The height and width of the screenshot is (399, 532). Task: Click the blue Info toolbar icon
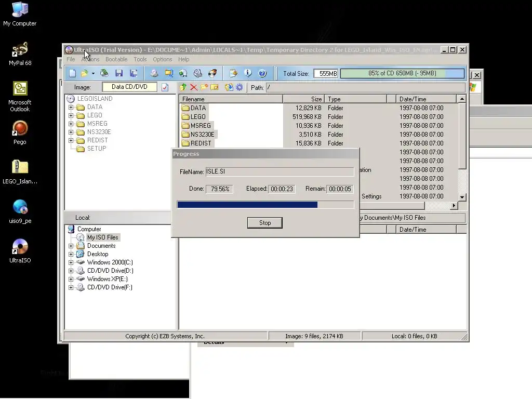click(x=248, y=73)
